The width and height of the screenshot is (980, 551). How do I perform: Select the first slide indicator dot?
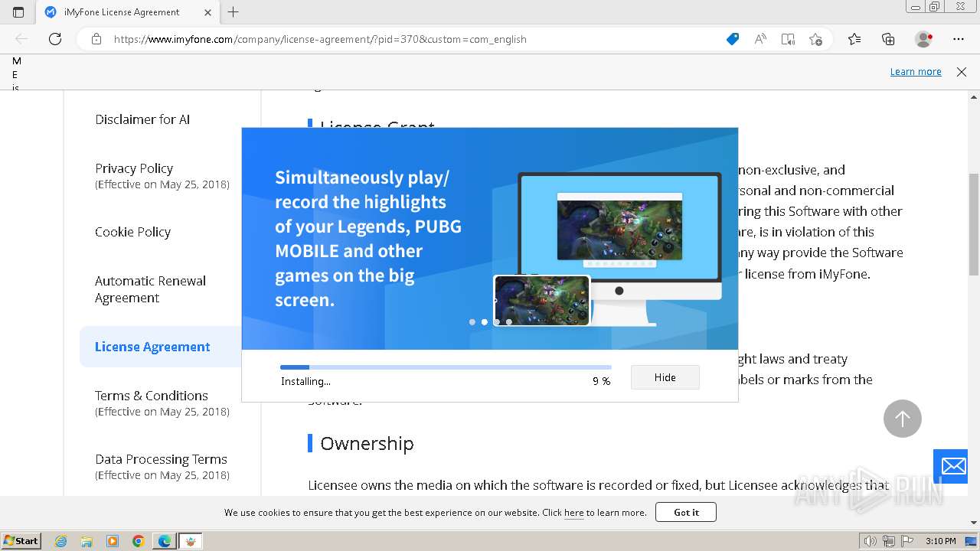(472, 322)
